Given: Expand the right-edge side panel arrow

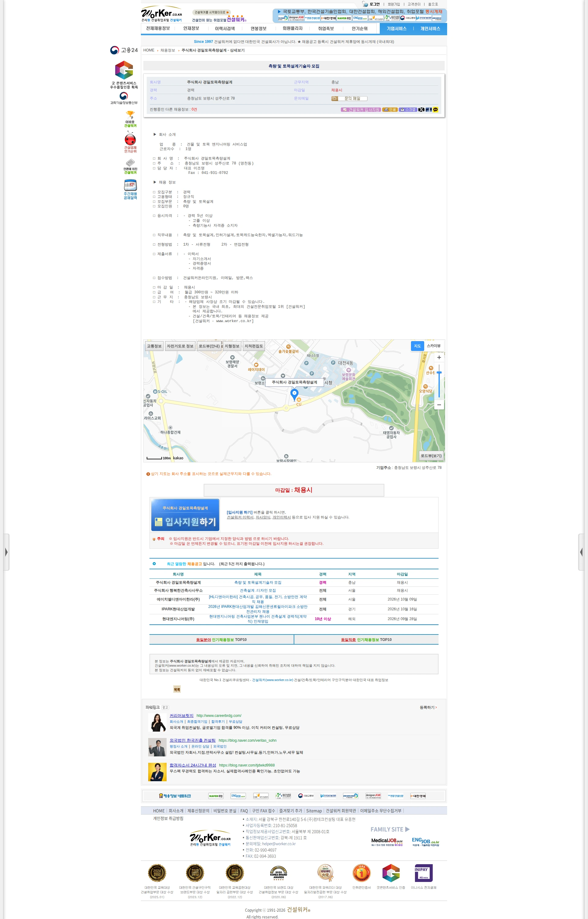Looking at the screenshot, I should coord(581,552).
